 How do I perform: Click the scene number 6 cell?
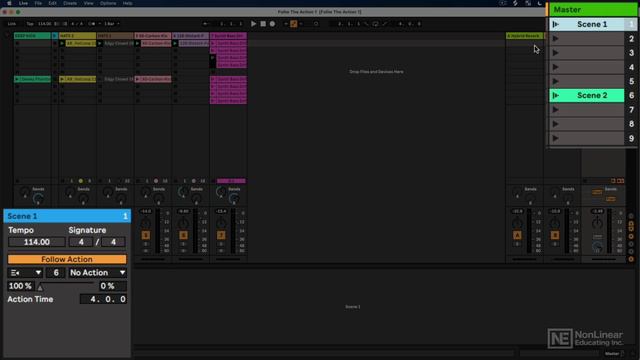tap(631, 96)
